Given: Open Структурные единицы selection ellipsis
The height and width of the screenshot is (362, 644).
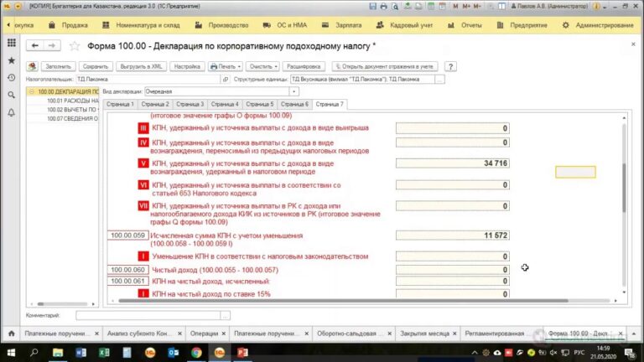Looking at the screenshot, I should point(439,80).
